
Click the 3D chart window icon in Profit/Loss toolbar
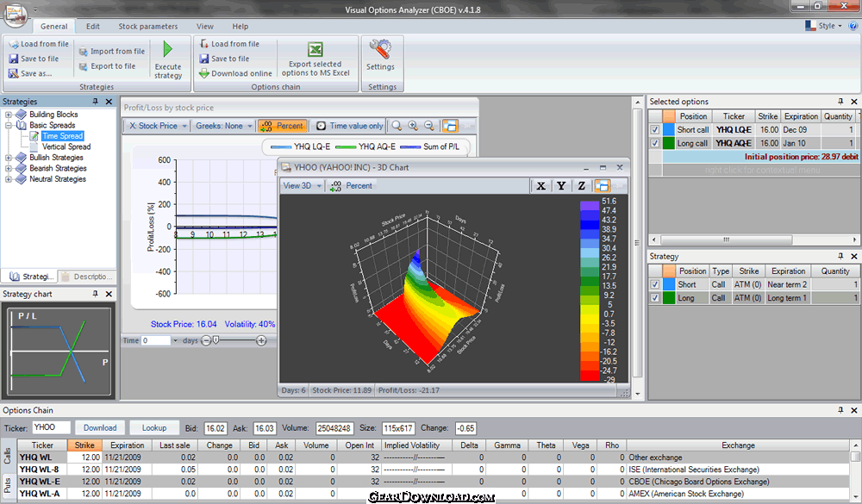pyautogui.click(x=450, y=126)
